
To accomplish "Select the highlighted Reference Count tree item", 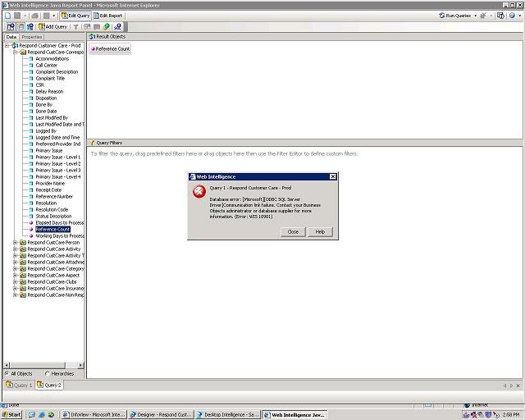I will (52, 230).
